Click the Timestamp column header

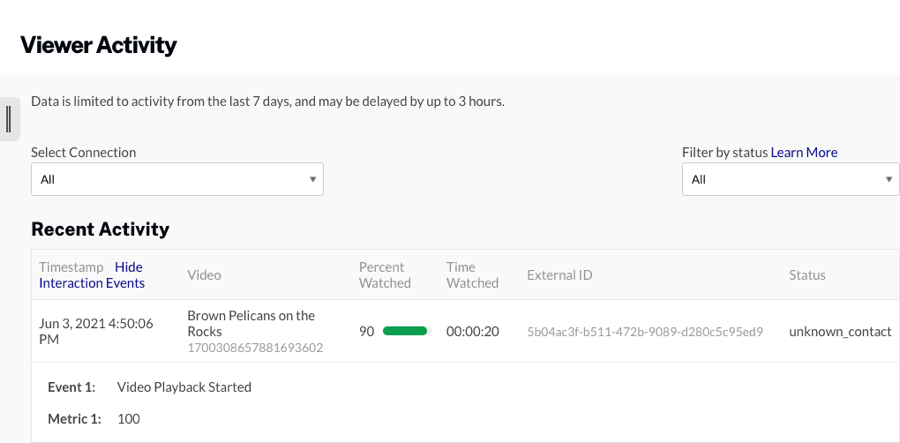tap(71, 267)
